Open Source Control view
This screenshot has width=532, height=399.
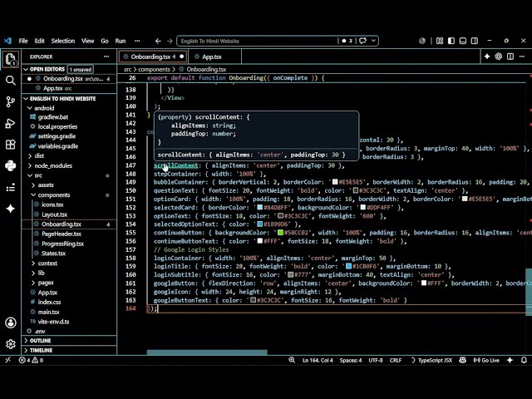click(x=11, y=101)
